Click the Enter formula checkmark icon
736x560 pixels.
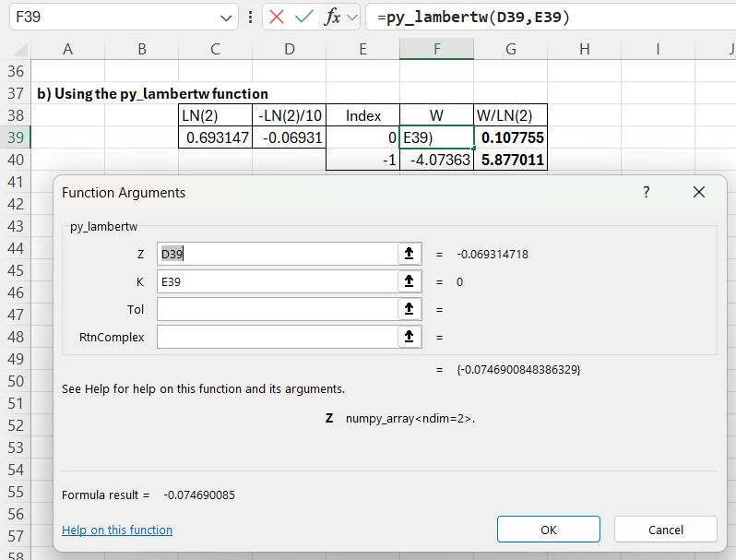tap(304, 18)
